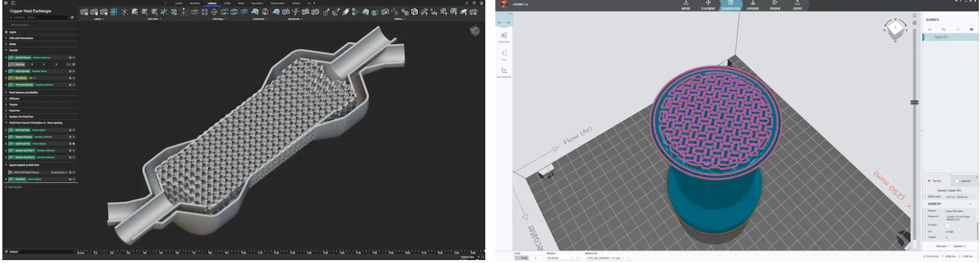
Task: Click the Preview step in EOSPRINT
Action: (x=775, y=5)
